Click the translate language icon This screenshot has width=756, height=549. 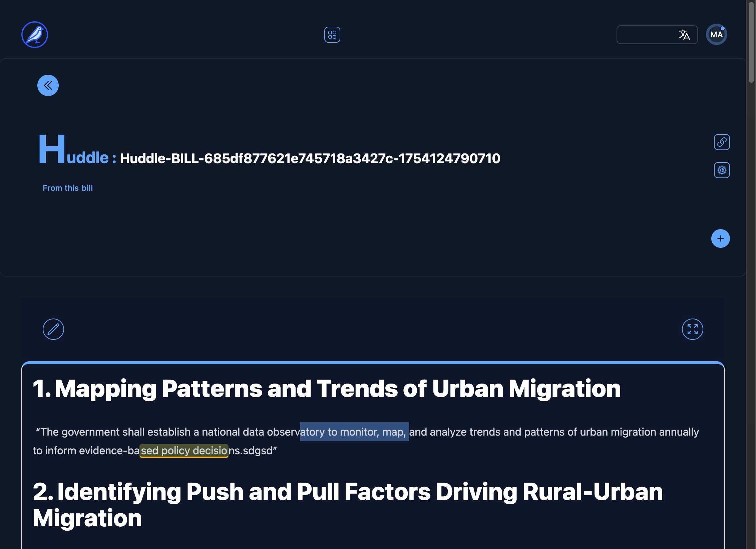684,35
